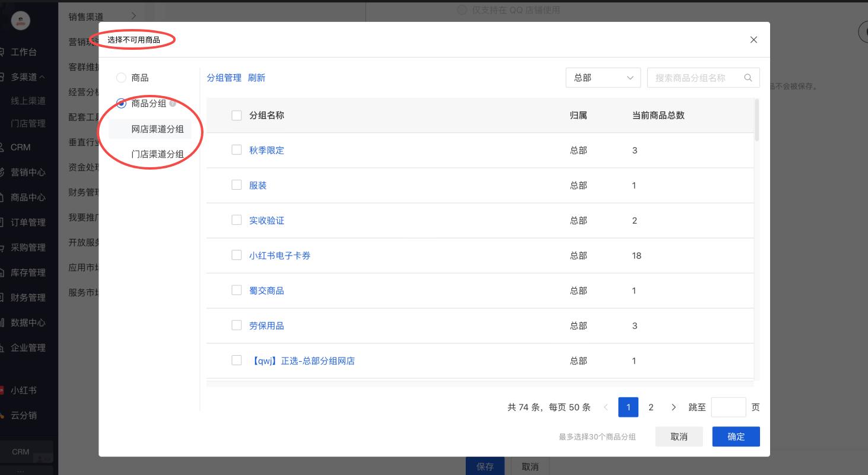This screenshot has height=475, width=868.
Task: Expand the 销售渠道 chevron
Action: click(133, 16)
